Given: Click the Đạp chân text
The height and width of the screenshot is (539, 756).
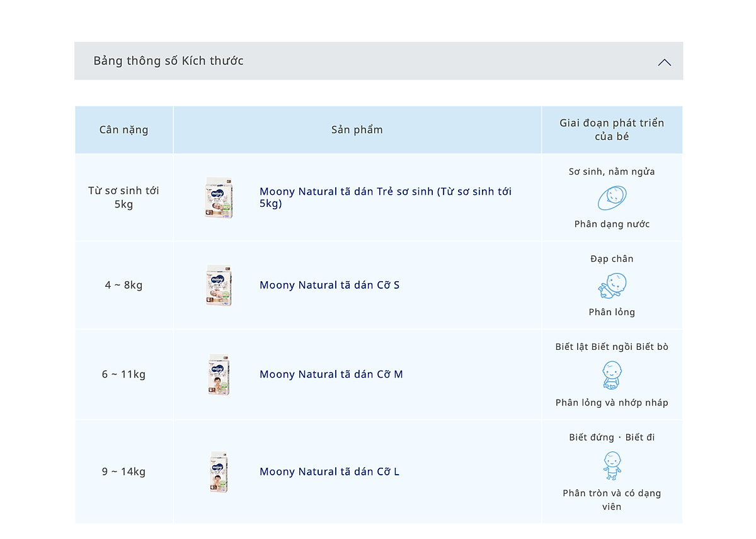Looking at the screenshot, I should tap(612, 258).
